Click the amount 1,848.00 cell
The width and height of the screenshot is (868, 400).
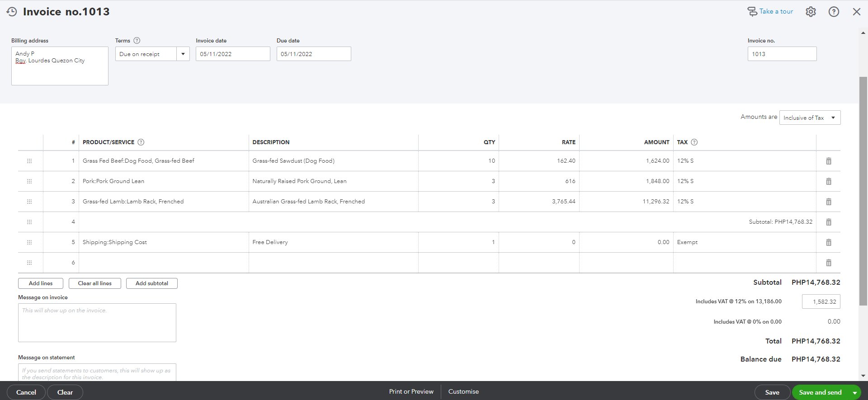click(626, 181)
